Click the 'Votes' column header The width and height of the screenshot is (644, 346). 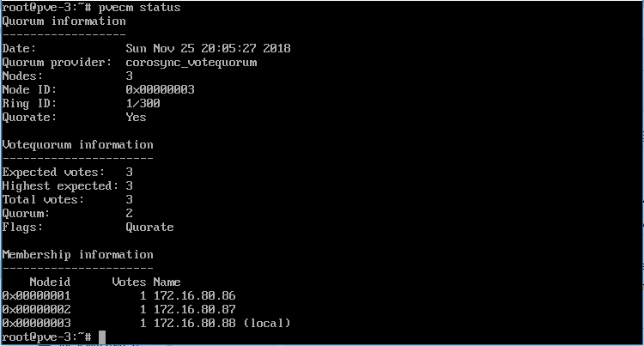(129, 282)
